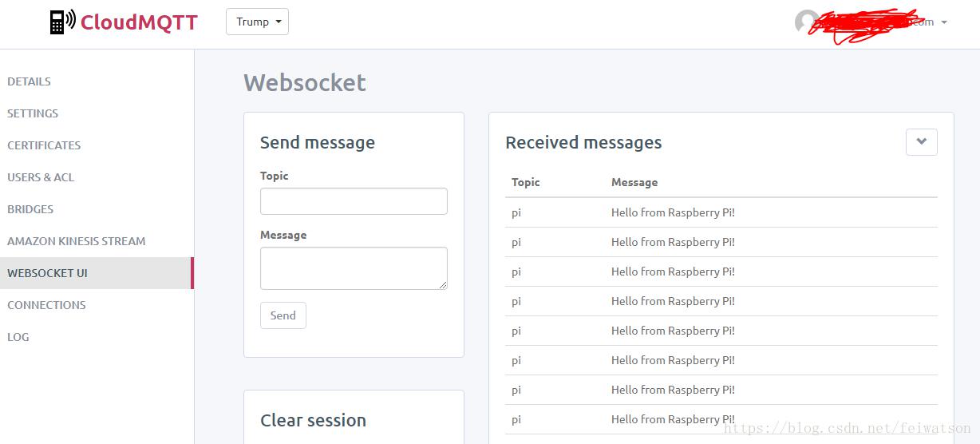The height and width of the screenshot is (444, 980).
Task: Click the CloudMQTT brand name link
Action: [139, 22]
